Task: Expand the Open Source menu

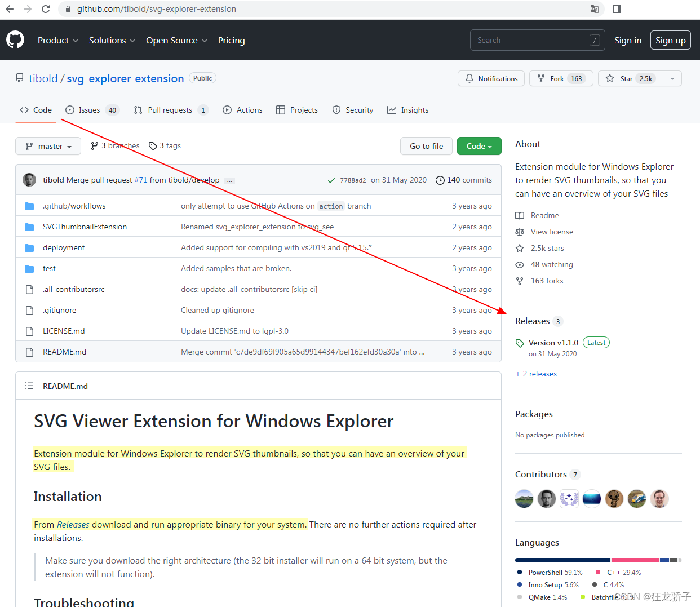Action: coord(177,41)
